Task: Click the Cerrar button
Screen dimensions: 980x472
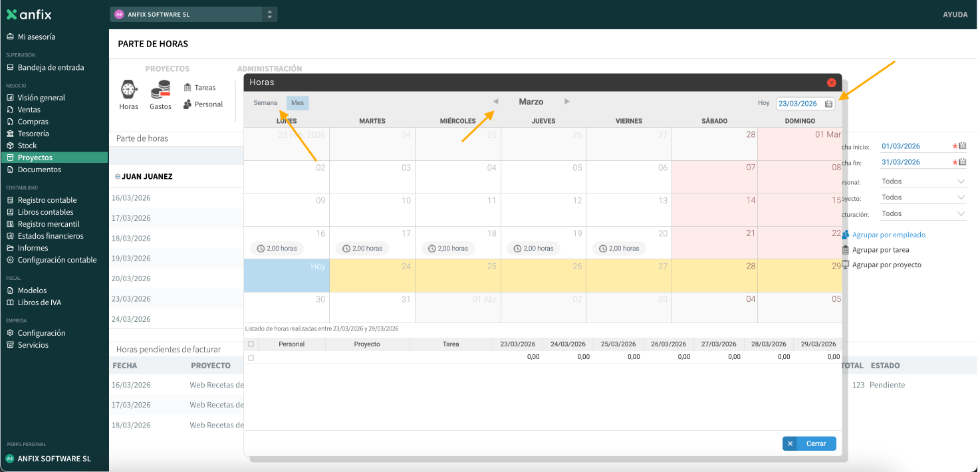Action: [x=809, y=443]
